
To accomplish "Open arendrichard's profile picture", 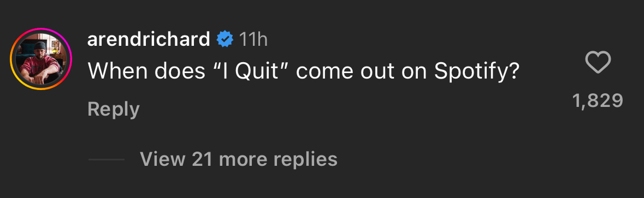I will [41, 59].
